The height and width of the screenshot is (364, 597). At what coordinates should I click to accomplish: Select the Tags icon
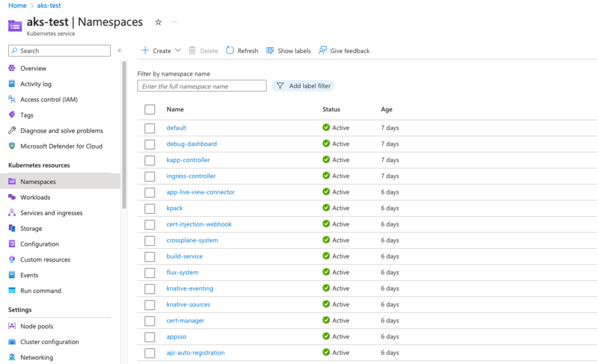point(12,115)
